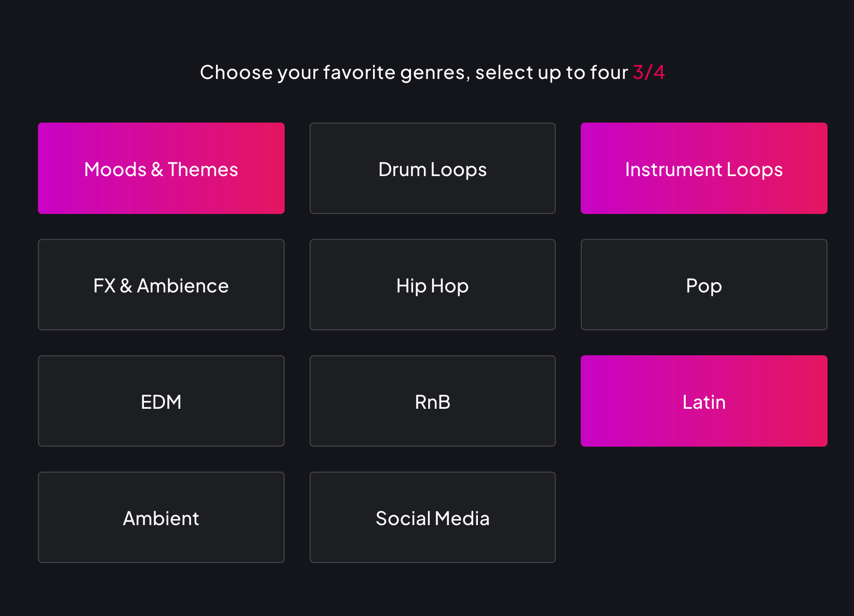The width and height of the screenshot is (854, 616).
Task: Add EDM to your favorite genres
Action: tap(161, 401)
